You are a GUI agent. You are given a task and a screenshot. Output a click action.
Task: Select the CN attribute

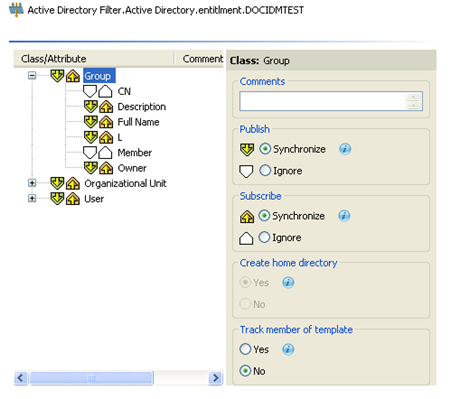click(x=124, y=91)
